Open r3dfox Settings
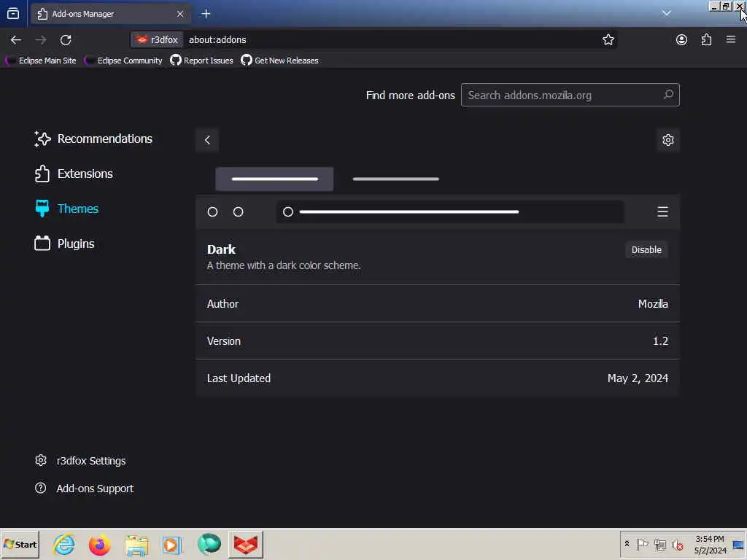The image size is (747, 560). pyautogui.click(x=80, y=461)
